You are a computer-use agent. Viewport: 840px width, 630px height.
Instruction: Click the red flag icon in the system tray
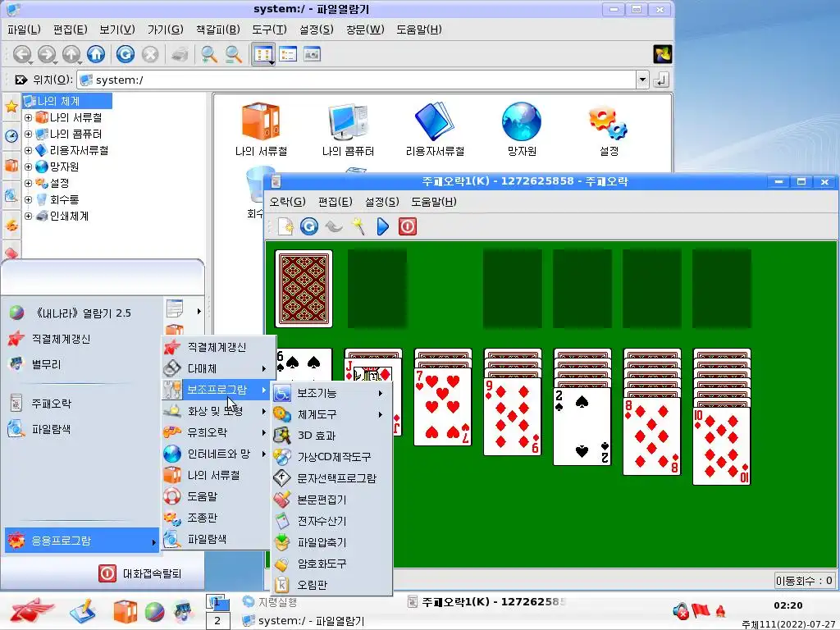(701, 609)
